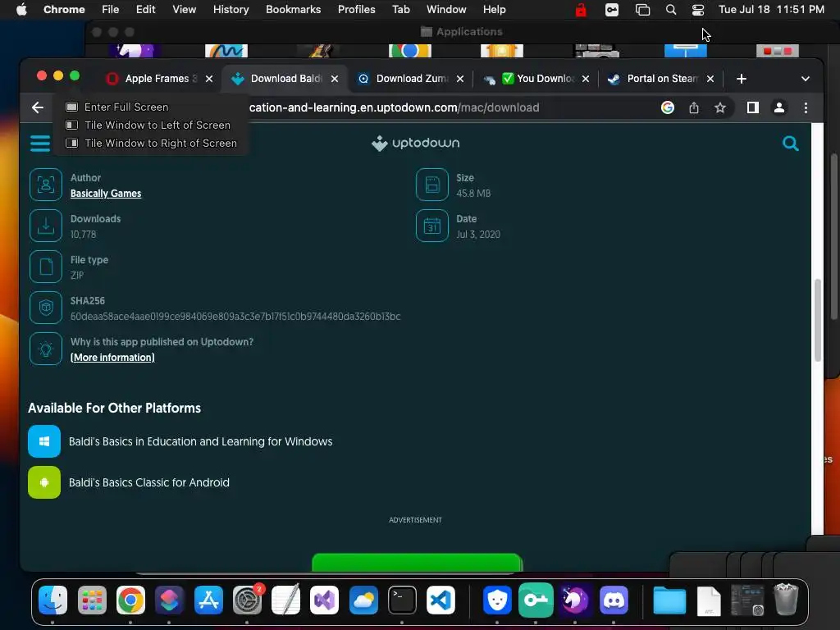Open the Apple menu

coord(21,10)
